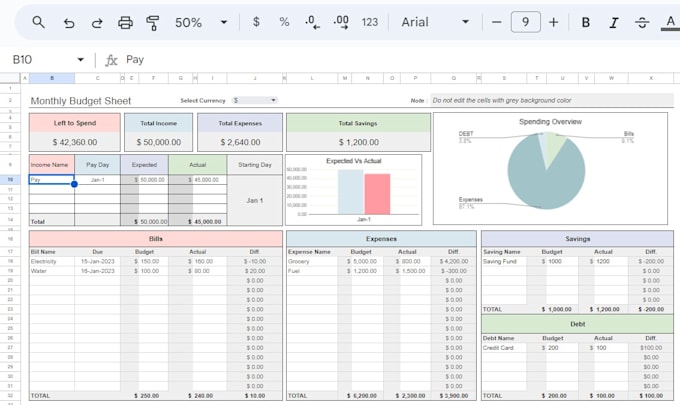Image resolution: width=680 pixels, height=405 pixels.
Task: Open the Arial font dropdown
Action: click(x=435, y=22)
